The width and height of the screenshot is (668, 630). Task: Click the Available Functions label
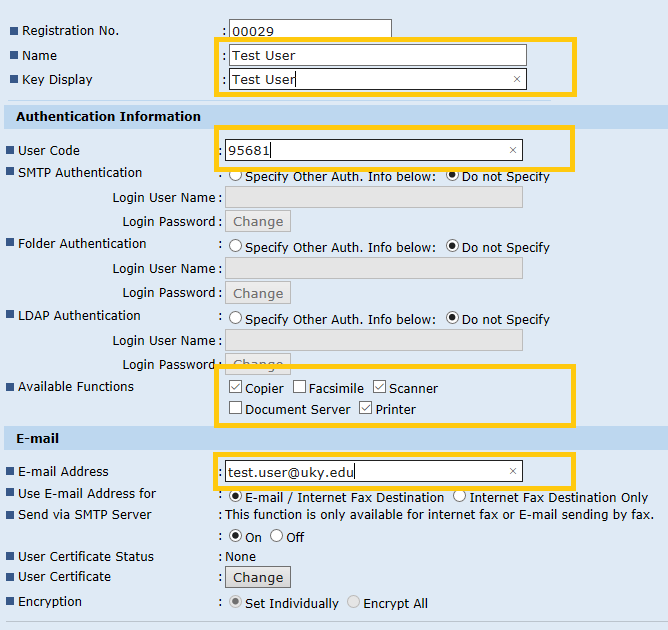(x=76, y=386)
